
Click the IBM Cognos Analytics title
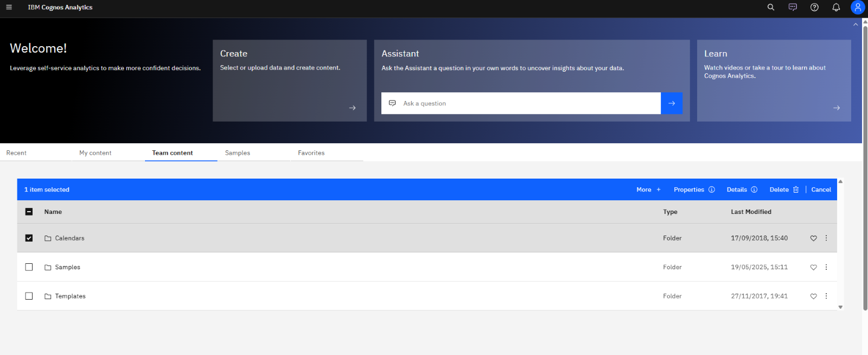click(x=60, y=8)
